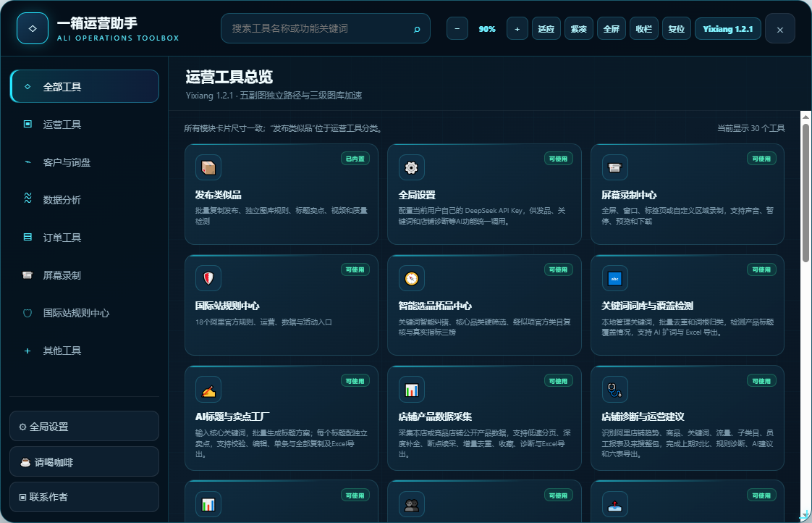The width and height of the screenshot is (812, 523).
Task: Click the bar chart icon in bottom row
Action: [208, 504]
